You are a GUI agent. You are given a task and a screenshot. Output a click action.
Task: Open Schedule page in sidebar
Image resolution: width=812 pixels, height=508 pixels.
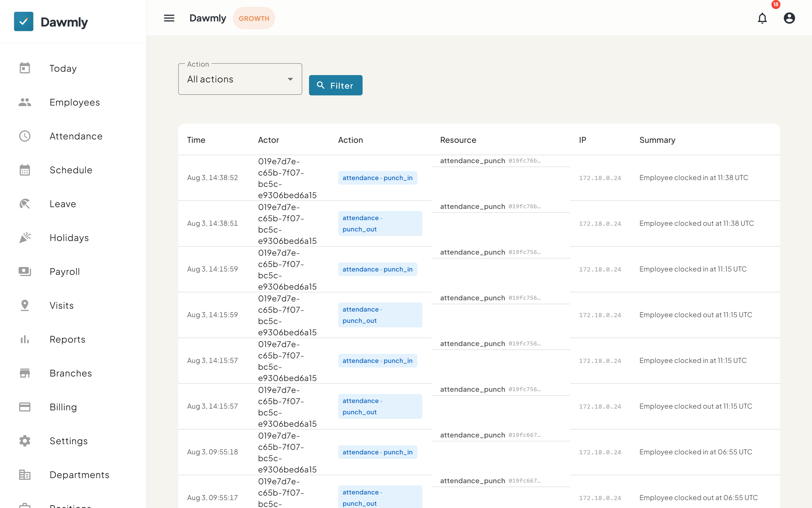(x=71, y=170)
